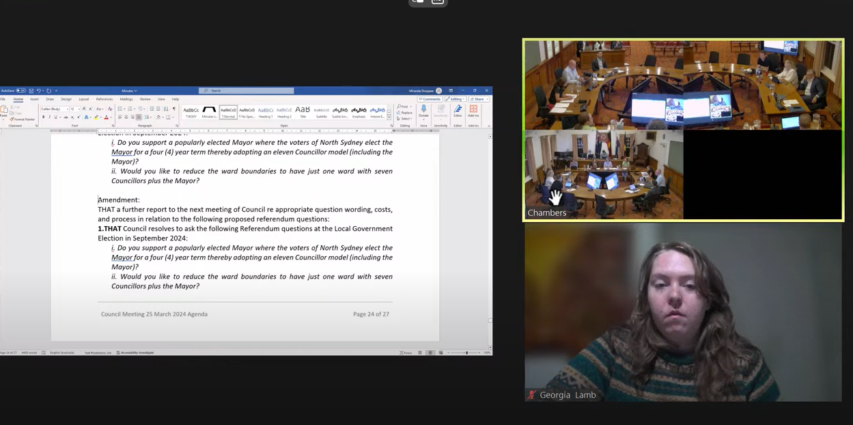
Task: Click the account profile picture in Word
Action: click(438, 91)
